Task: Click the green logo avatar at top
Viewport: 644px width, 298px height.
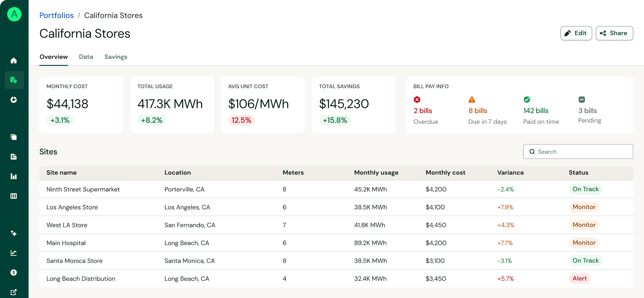Action: (14, 14)
